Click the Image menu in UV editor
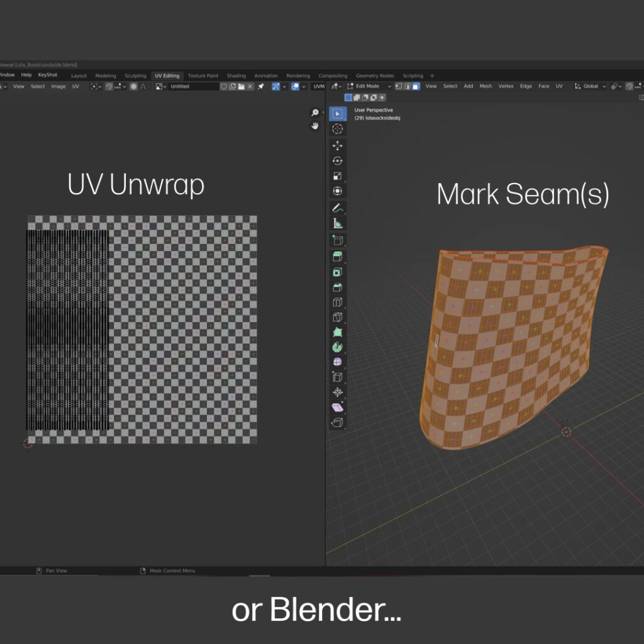This screenshot has height=644, width=644. (58, 86)
